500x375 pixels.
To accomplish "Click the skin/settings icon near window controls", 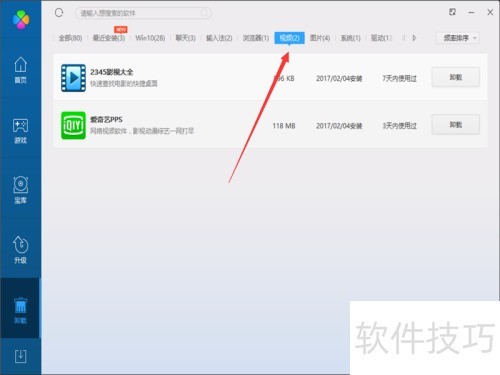I will click(452, 12).
